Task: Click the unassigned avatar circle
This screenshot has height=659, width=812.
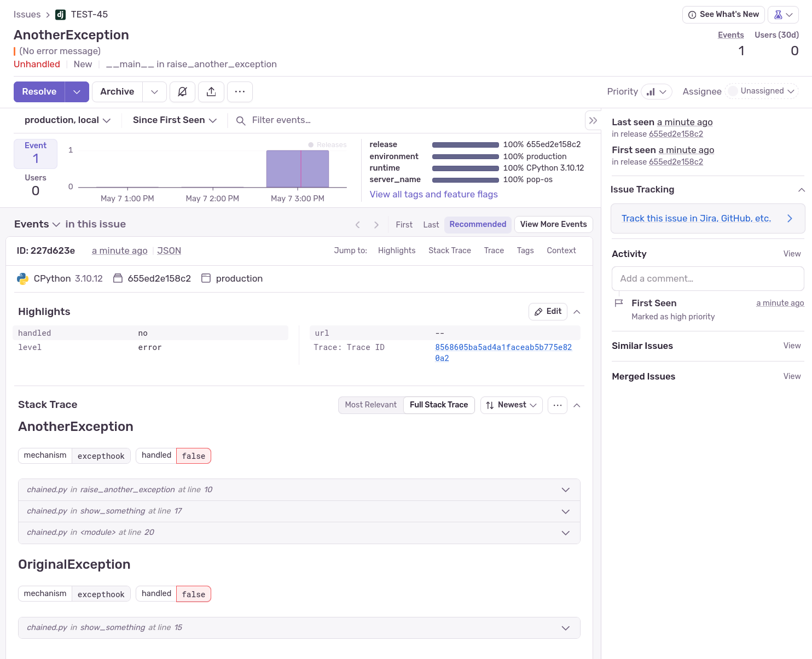Action: point(733,91)
